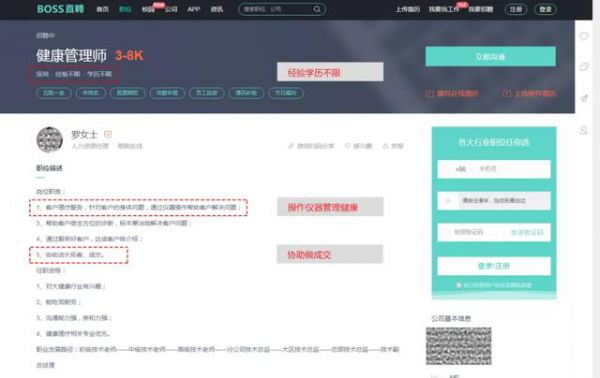Click the user profile icon in right sidebar
The width and height of the screenshot is (600, 378).
[584, 130]
